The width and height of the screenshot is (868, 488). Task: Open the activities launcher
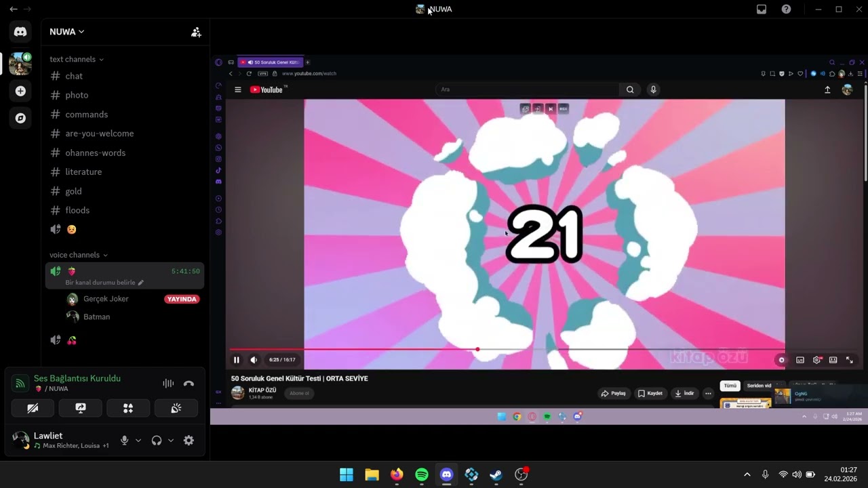128,408
